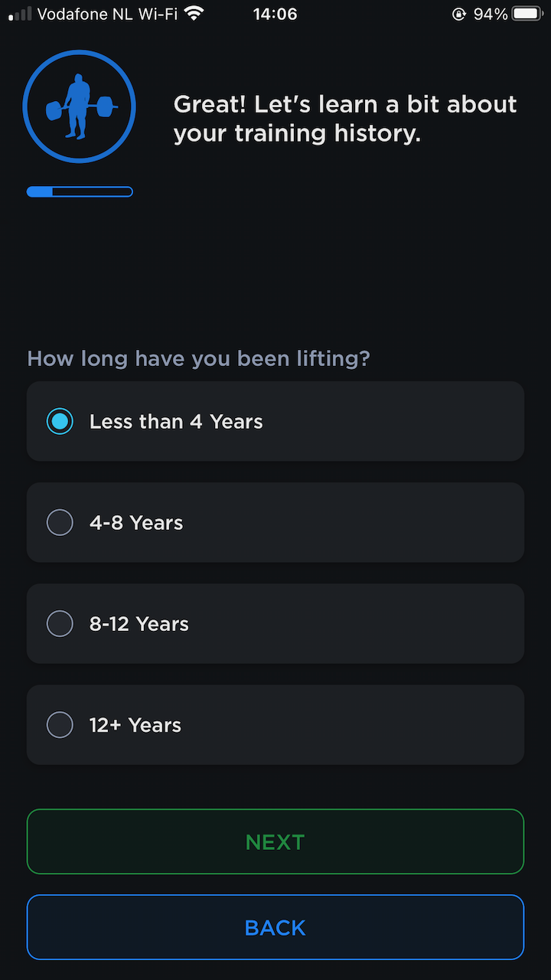Tap the '8-12 Years' label text
The width and height of the screenshot is (551, 980).
click(139, 624)
